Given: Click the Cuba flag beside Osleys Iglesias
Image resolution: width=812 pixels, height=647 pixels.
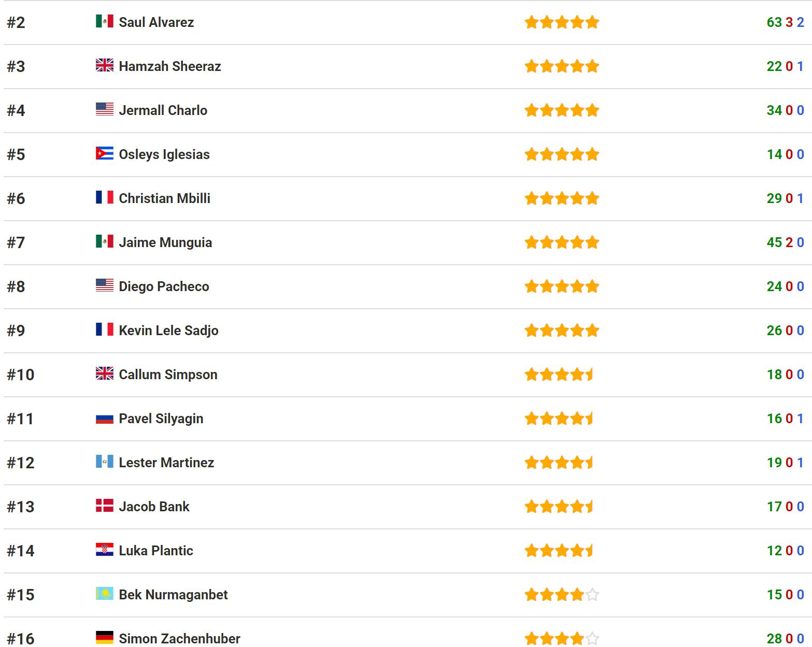Looking at the screenshot, I should coord(104,154).
